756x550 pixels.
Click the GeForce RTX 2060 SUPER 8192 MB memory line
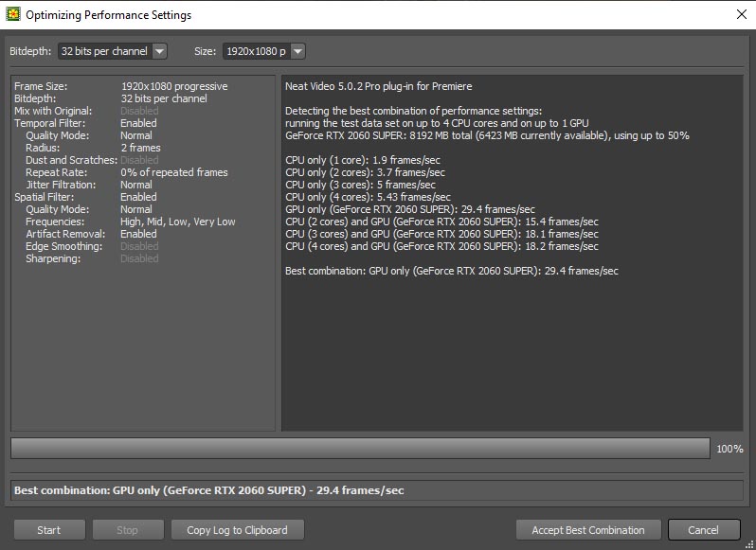[x=487, y=135]
